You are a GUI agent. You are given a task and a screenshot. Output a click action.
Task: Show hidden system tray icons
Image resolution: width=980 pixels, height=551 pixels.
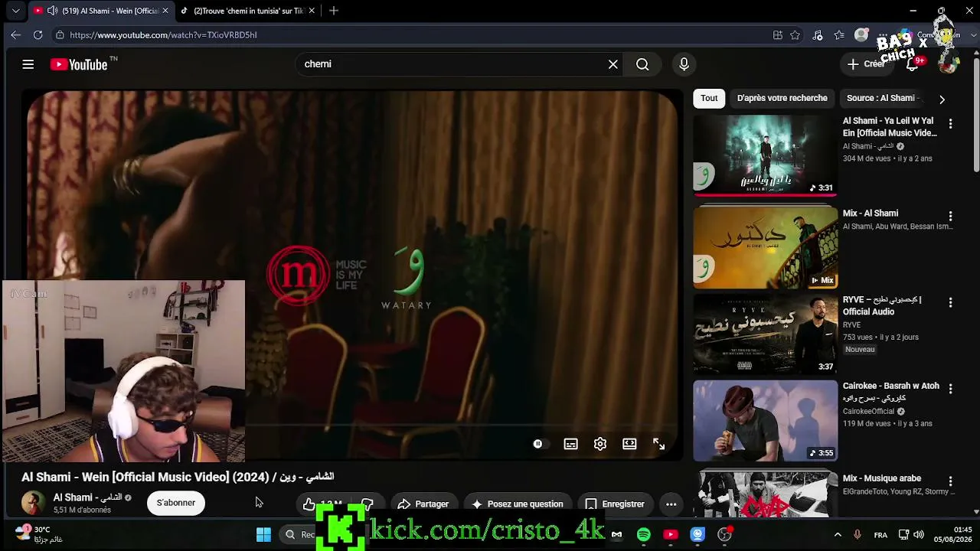point(838,535)
